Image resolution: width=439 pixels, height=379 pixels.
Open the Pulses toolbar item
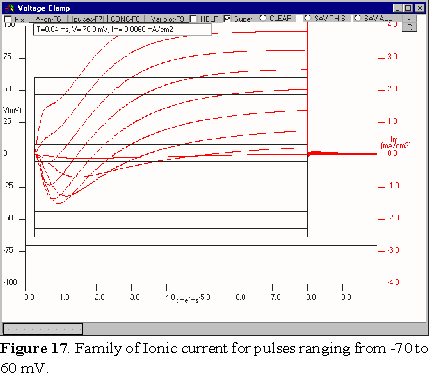click(88, 19)
